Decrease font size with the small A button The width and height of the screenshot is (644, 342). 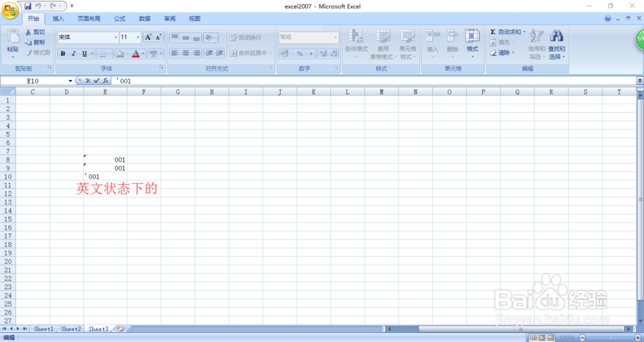coord(158,37)
